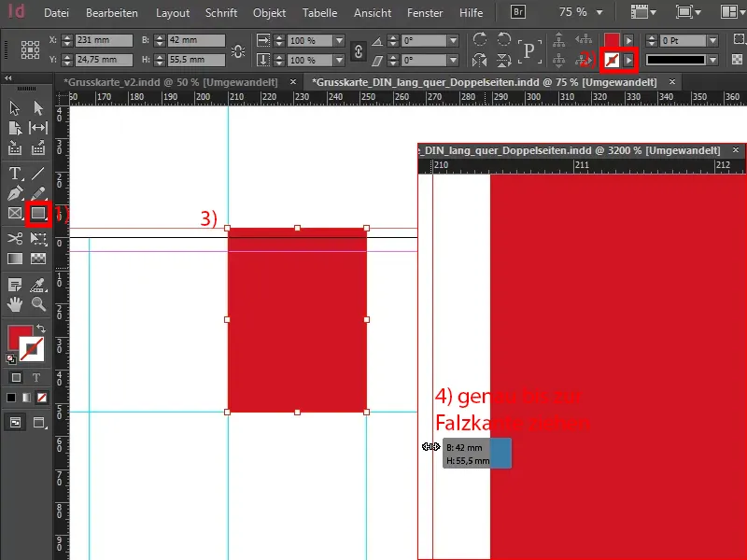Select the Direct Selection tool
Screen dimensions: 747x560
tap(38, 108)
